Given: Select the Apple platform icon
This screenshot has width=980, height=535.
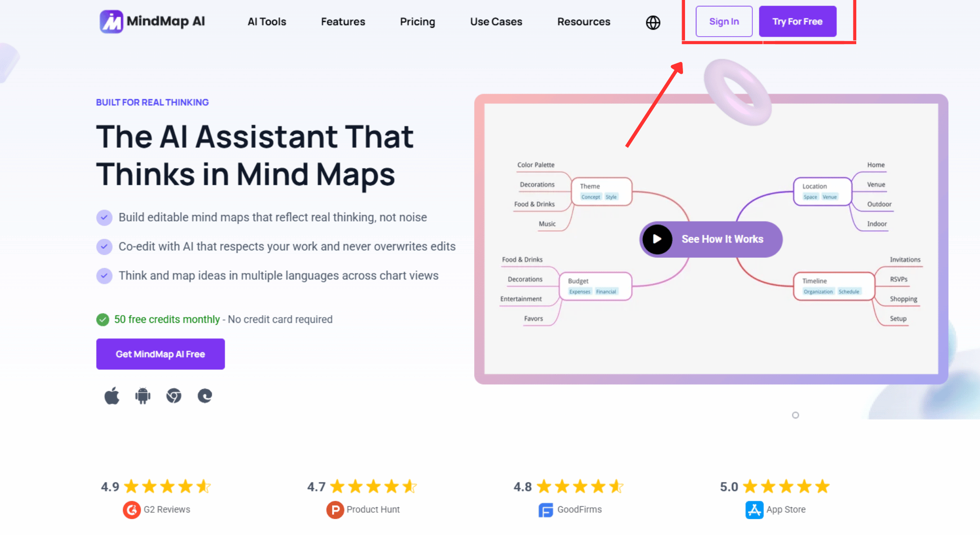Looking at the screenshot, I should coord(112,395).
